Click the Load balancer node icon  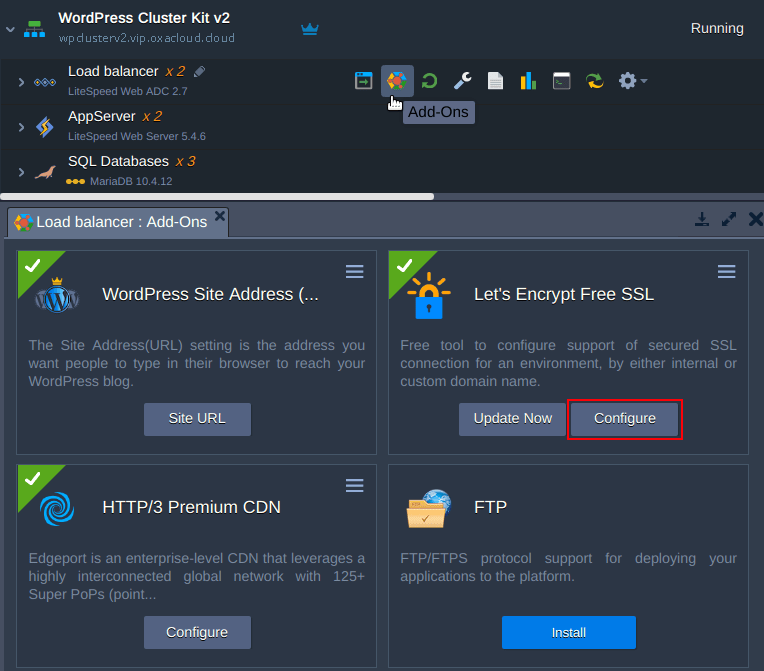(45, 82)
